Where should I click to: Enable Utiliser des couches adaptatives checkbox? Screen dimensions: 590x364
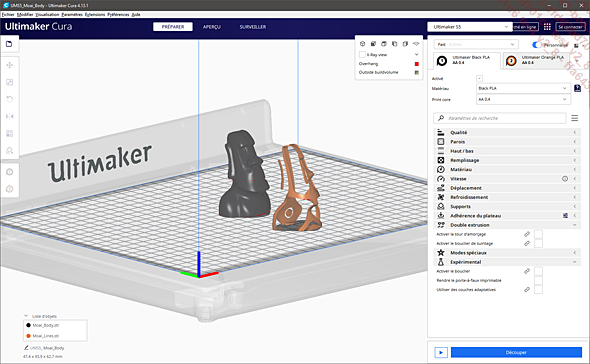click(538, 290)
